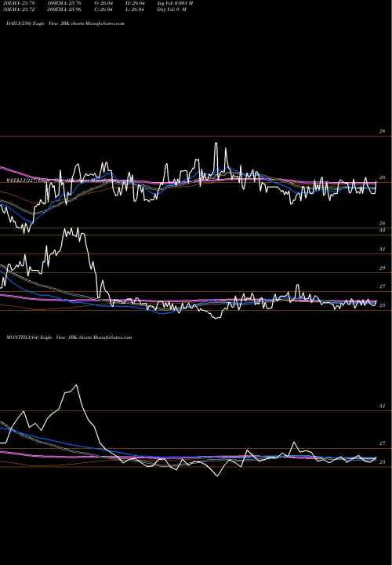Click the 25 price label on monthly chart
The width and height of the screenshot is (392, 565).
(383, 462)
